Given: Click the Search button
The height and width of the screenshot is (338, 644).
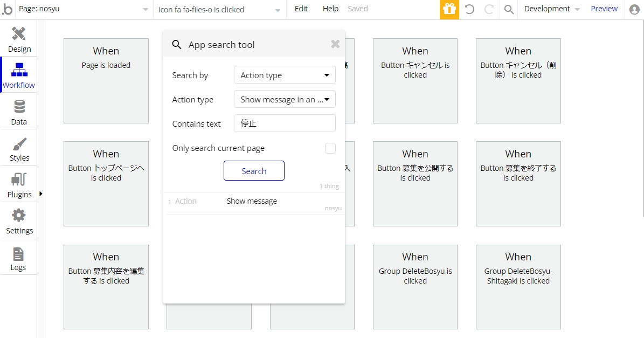Looking at the screenshot, I should click(254, 171).
